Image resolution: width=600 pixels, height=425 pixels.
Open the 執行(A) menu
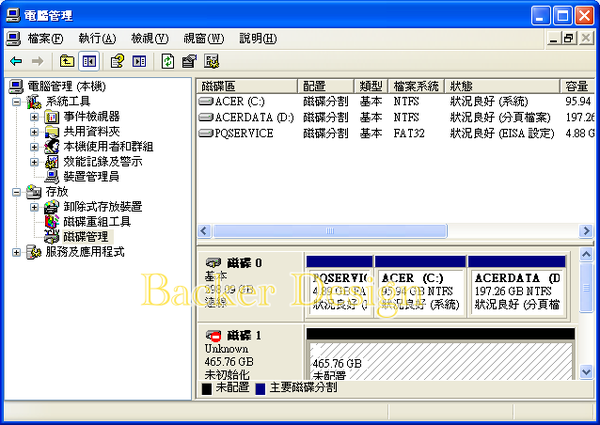[x=97, y=38]
